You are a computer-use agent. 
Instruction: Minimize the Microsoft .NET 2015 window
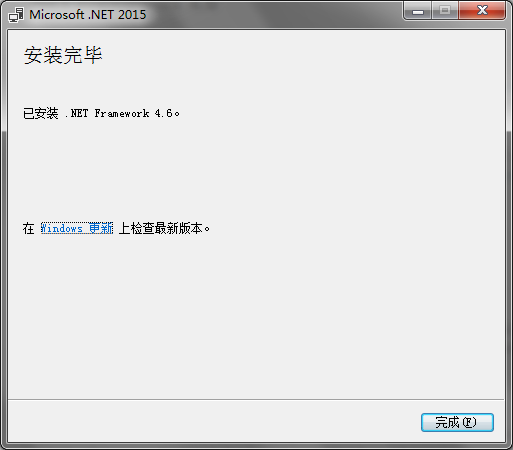coord(418,11)
